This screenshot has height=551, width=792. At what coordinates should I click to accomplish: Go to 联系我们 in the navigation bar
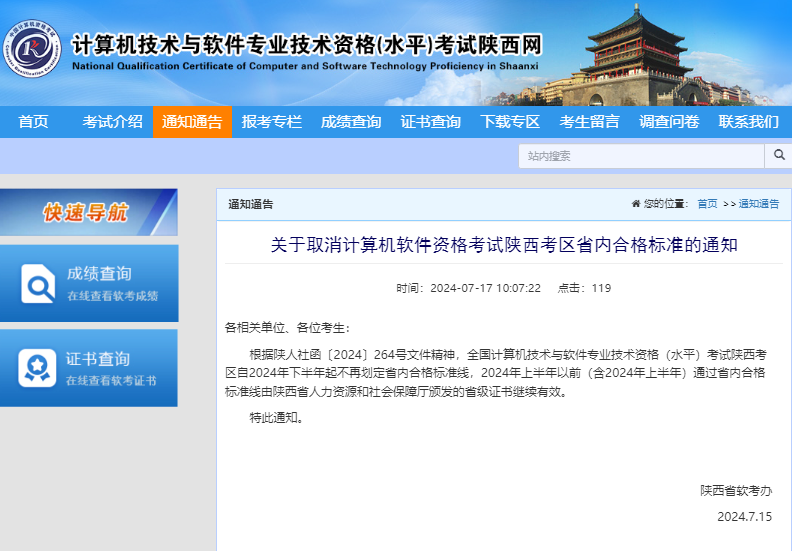[748, 122]
